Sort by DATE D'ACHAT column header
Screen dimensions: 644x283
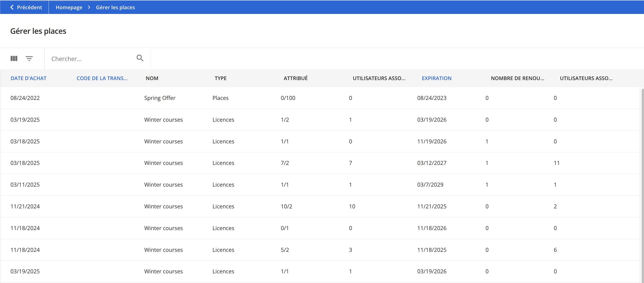click(x=29, y=78)
